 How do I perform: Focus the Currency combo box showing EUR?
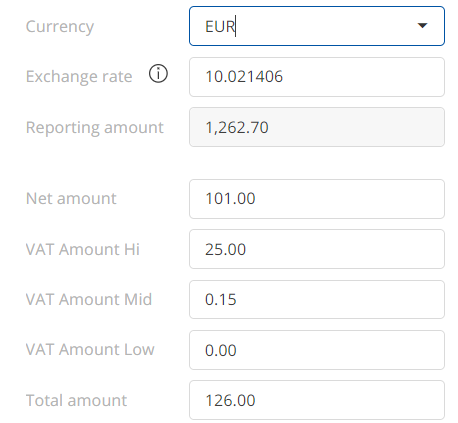click(317, 26)
